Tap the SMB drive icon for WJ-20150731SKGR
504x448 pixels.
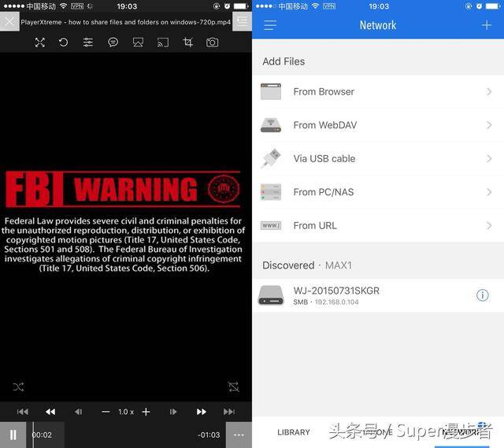click(271, 295)
